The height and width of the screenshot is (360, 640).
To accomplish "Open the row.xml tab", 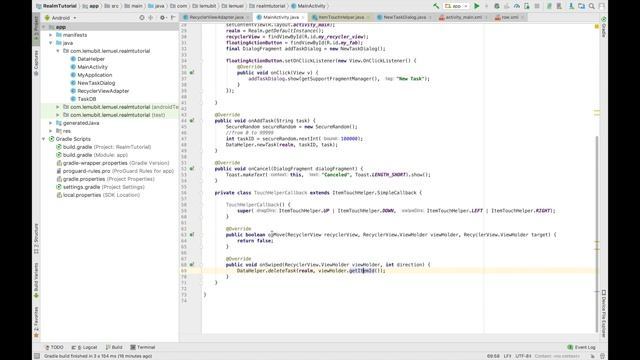I will (509, 17).
